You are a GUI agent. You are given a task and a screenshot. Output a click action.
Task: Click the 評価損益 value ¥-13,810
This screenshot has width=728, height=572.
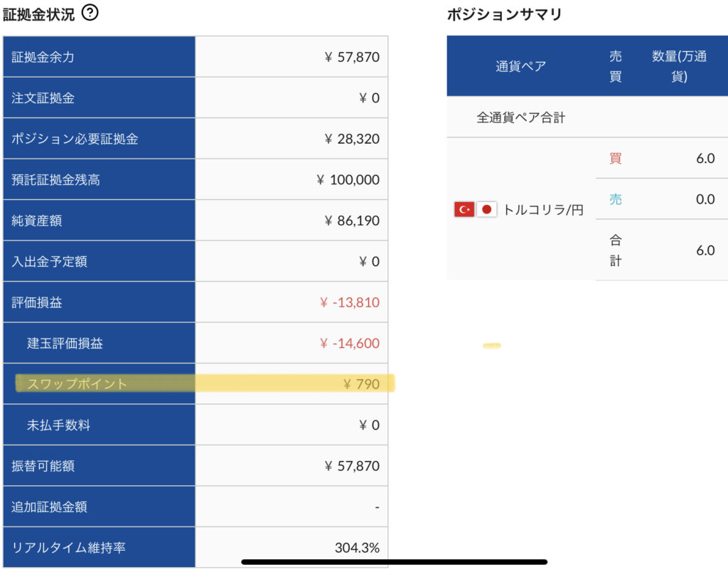tap(349, 302)
